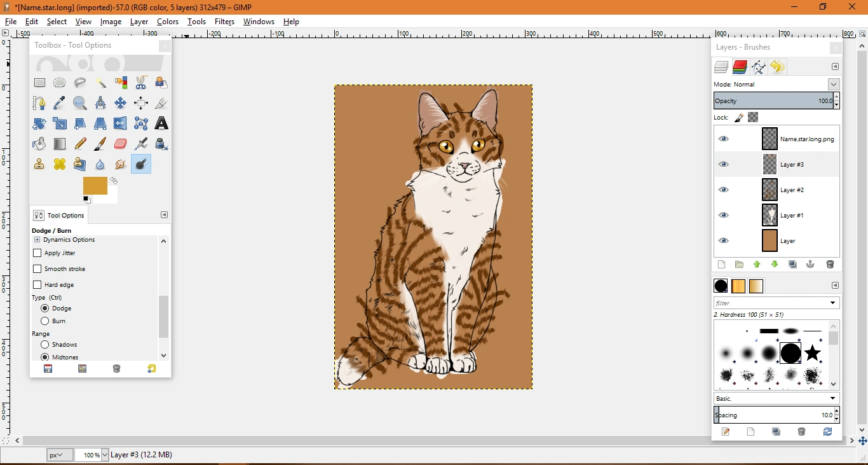
Task: Reset tool options to default values
Action: [151, 369]
